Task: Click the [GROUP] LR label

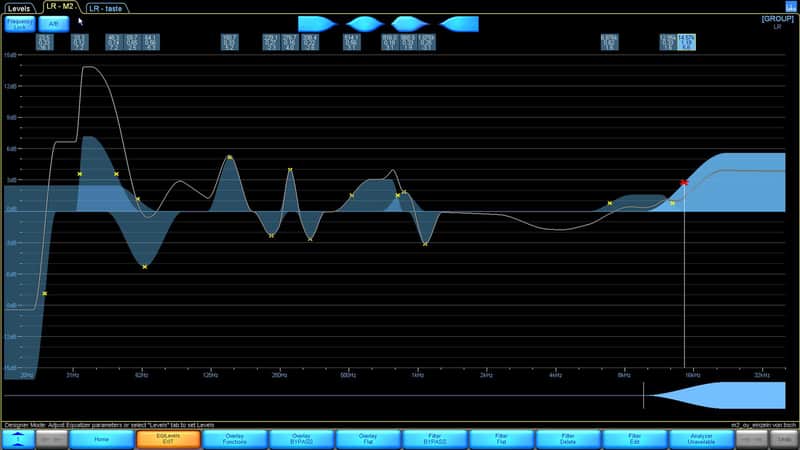Action: tap(777, 22)
